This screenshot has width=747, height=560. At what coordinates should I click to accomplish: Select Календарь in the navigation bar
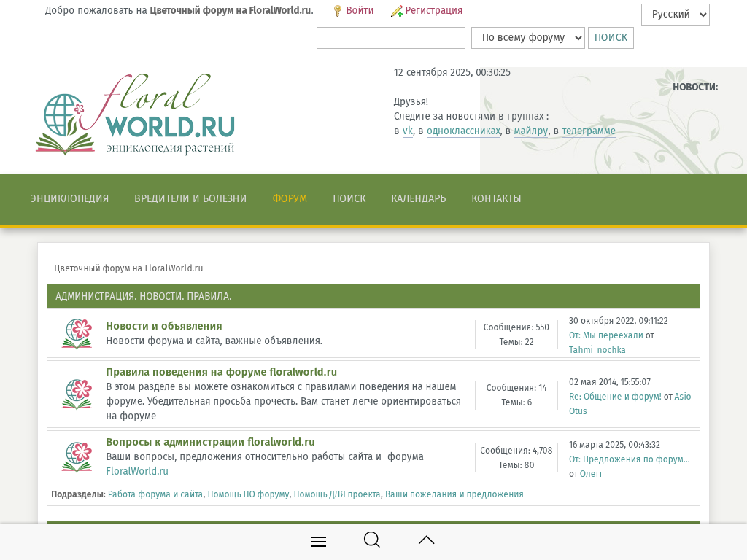(418, 198)
